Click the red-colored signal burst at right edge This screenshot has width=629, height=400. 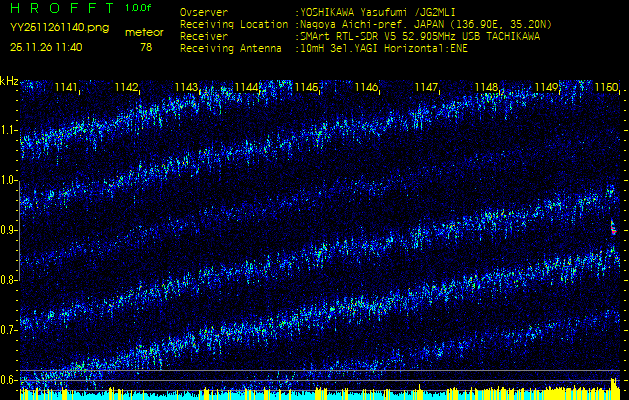click(614, 229)
